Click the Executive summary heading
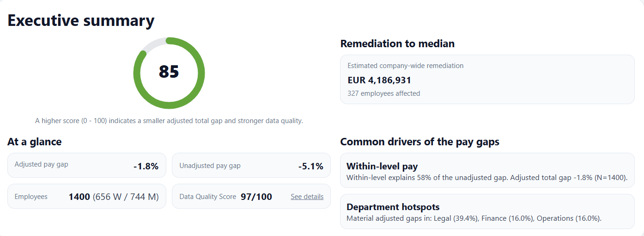The height and width of the screenshot is (236, 644). 81,21
